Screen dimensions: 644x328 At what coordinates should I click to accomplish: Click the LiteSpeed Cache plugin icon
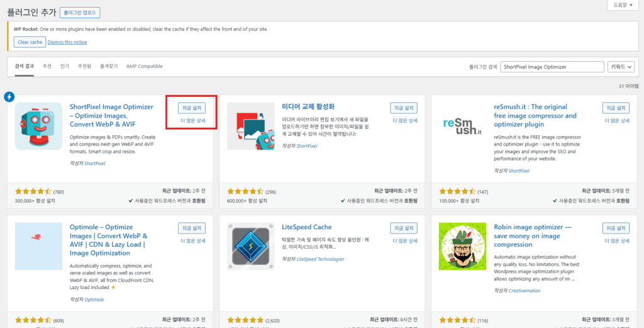[250, 247]
